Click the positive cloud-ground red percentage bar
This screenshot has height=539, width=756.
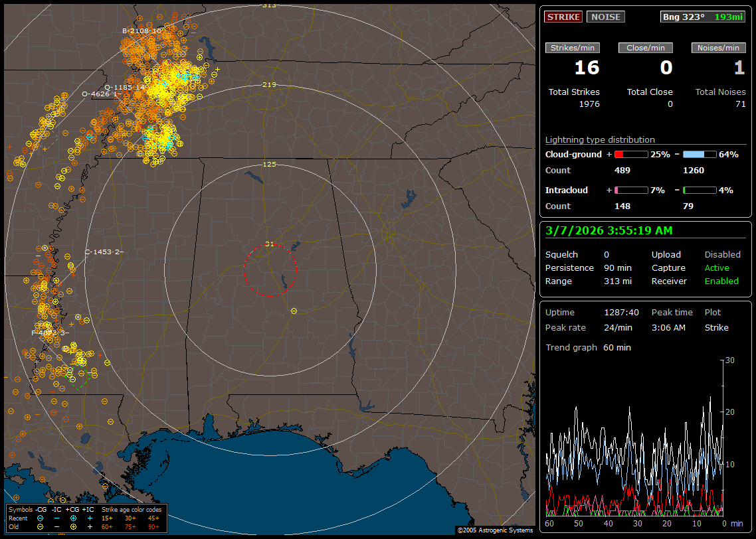click(630, 154)
